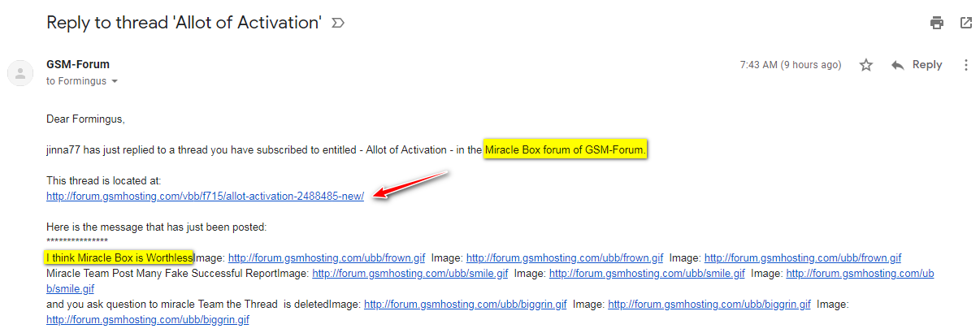Click 'Miracle Team Post Many Fake Successful Report' text
The height and width of the screenshot is (333, 980).
tap(162, 273)
